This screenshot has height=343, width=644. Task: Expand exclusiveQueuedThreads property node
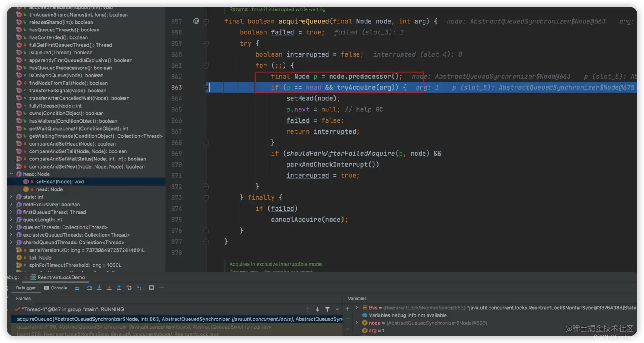(x=11, y=235)
